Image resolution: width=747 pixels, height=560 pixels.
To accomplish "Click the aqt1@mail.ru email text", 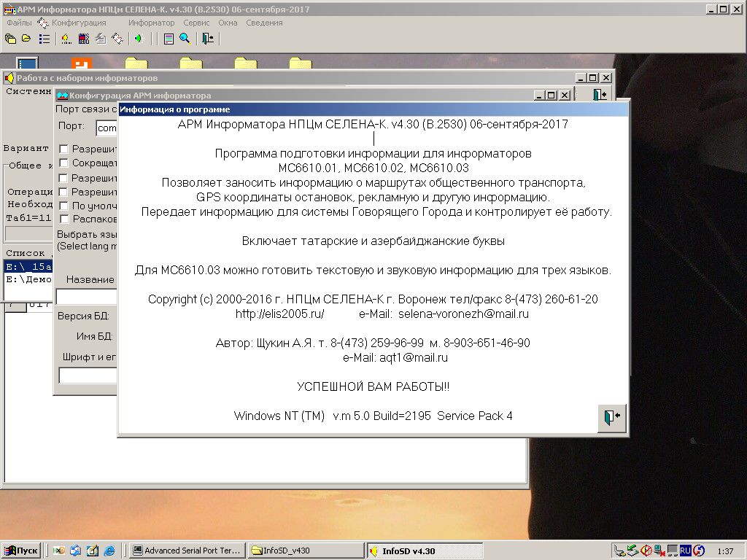I will pyautogui.click(x=414, y=357).
